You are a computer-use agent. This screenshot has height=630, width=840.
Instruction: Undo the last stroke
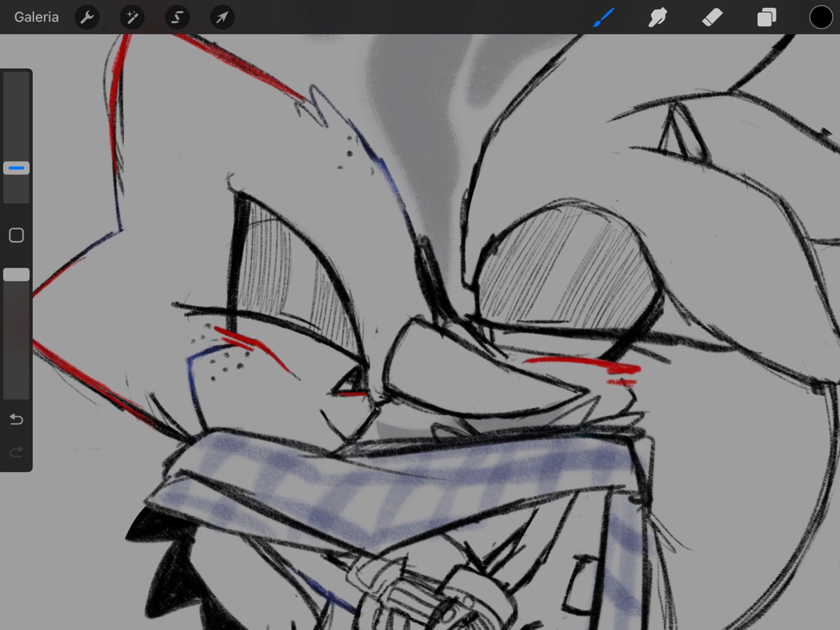point(16,419)
